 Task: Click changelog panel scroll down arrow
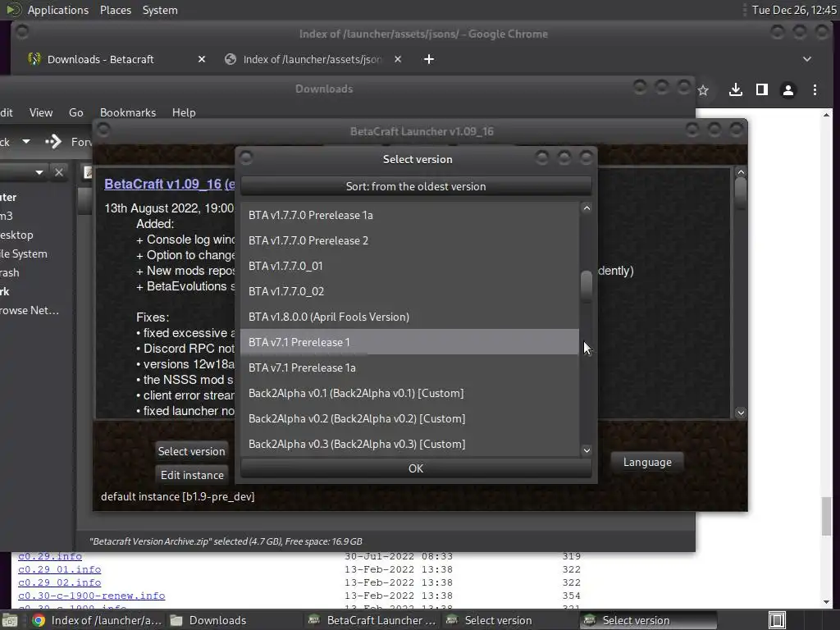(741, 413)
